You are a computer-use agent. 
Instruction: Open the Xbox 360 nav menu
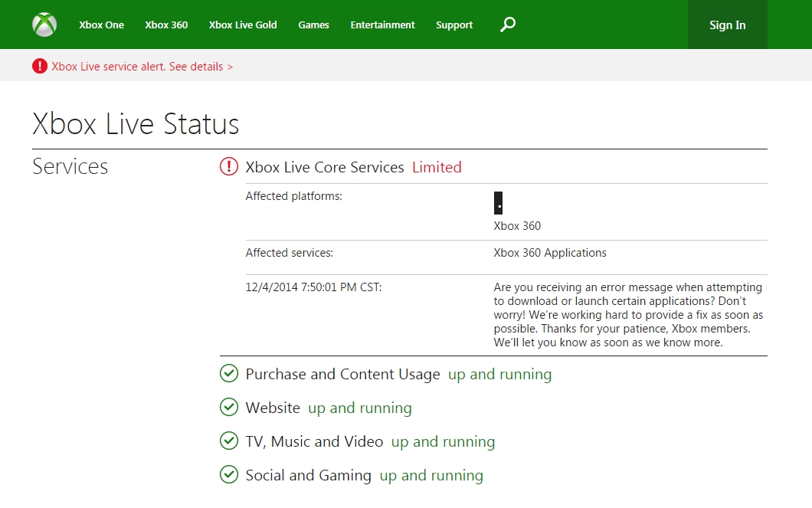(166, 25)
